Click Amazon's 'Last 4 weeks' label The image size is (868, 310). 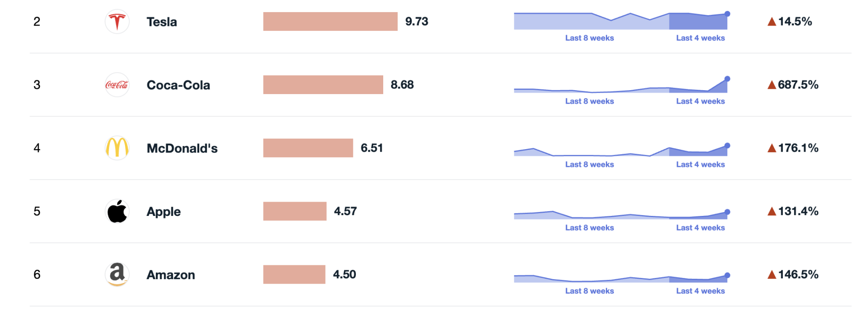[700, 291]
